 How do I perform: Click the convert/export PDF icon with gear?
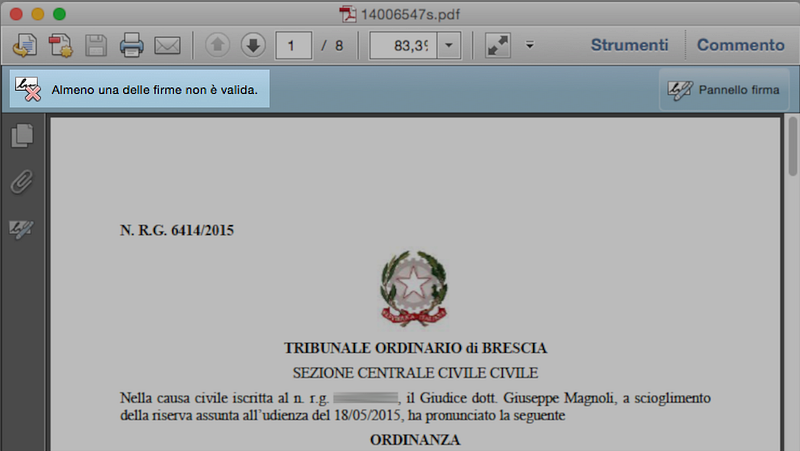coord(61,45)
